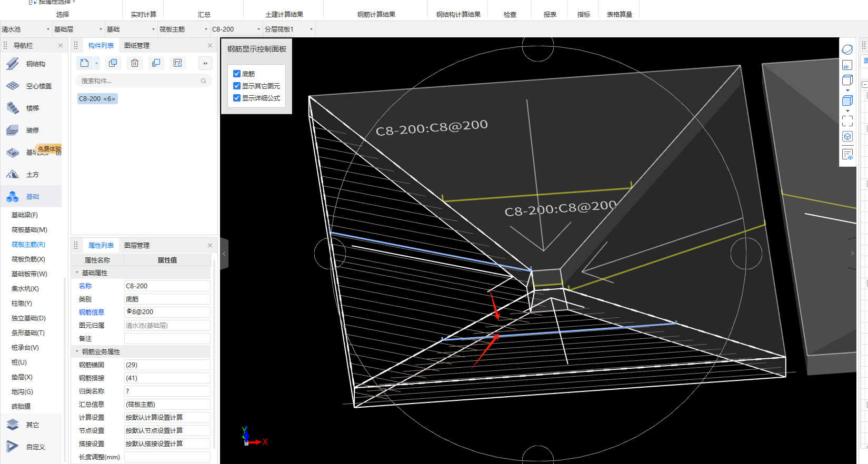This screenshot has width=868, height=464.
Task: Open the display settings list icon
Action: 847,154
